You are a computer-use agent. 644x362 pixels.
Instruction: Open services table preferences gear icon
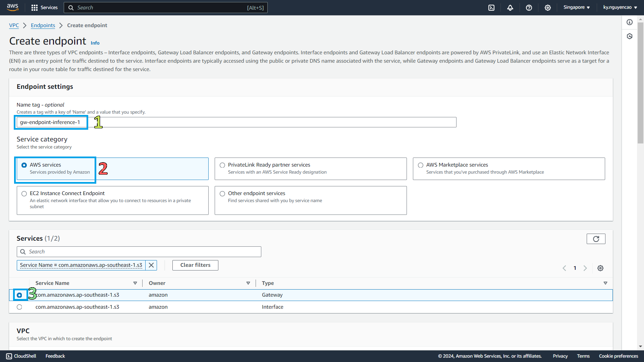pos(600,268)
